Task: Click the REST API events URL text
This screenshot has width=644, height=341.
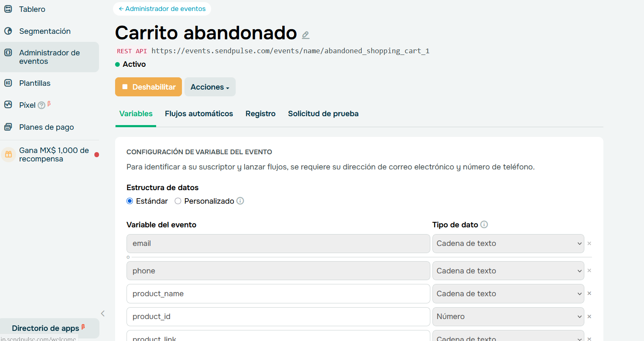Action: pos(290,51)
